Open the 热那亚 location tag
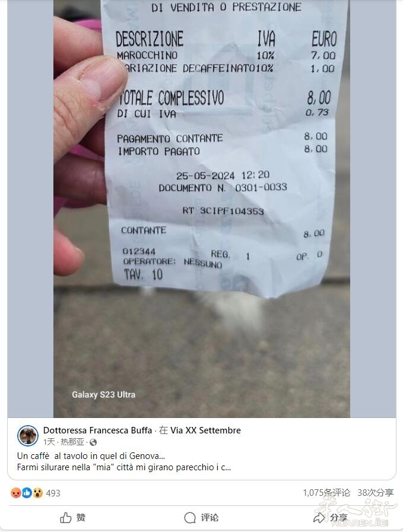 (x=72, y=442)
